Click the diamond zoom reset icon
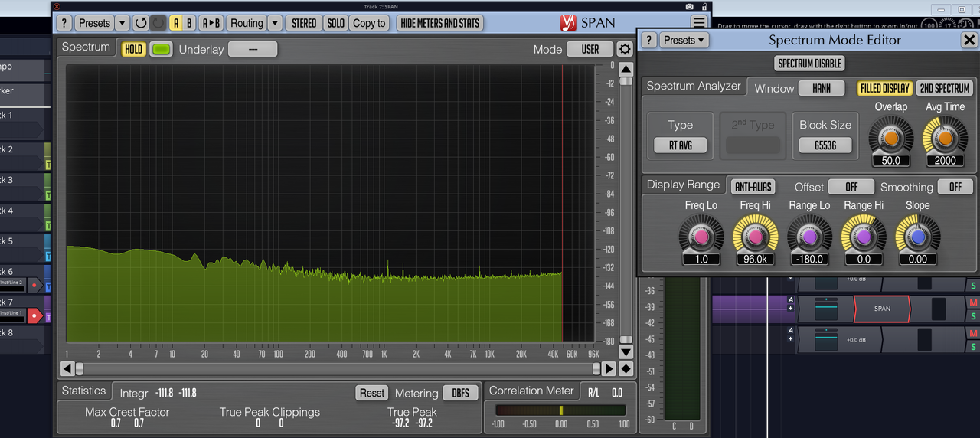Image resolution: width=980 pixels, height=438 pixels. point(626,368)
